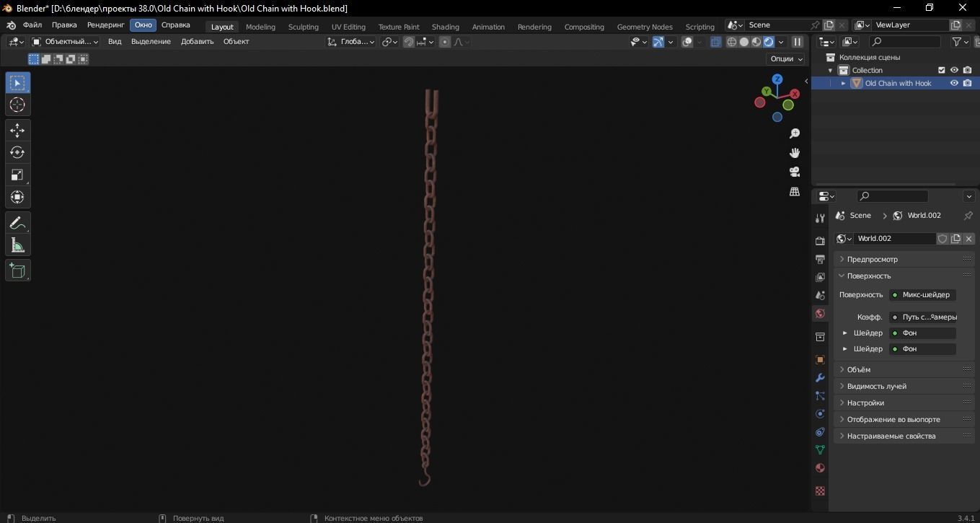Choose the Rotate tool in toolbar

(x=17, y=153)
